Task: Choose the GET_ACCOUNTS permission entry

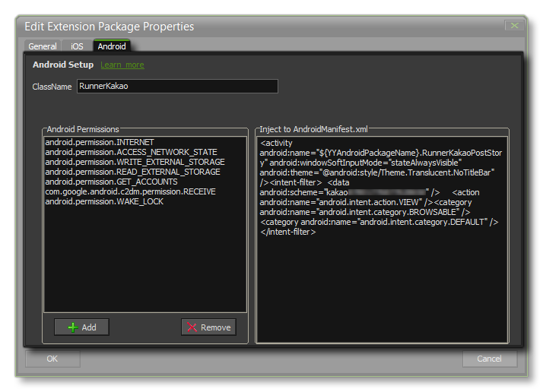Action: 111,182
